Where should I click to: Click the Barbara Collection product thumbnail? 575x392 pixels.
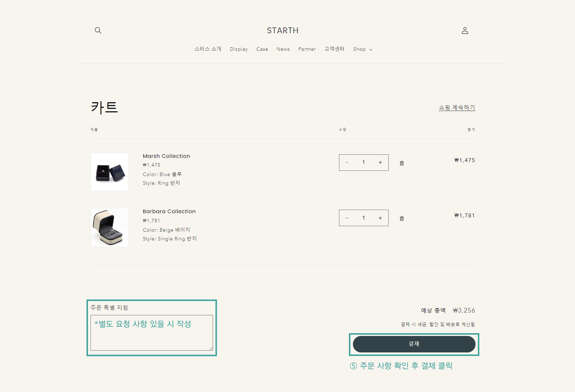pyautogui.click(x=110, y=227)
